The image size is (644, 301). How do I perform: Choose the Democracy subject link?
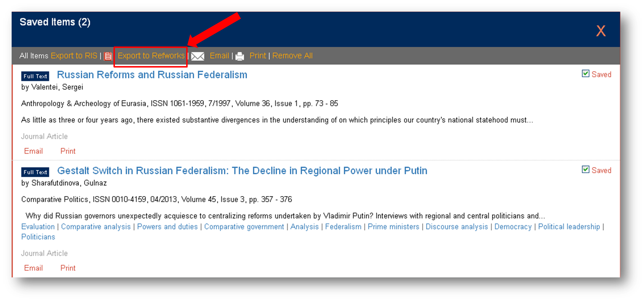513,227
